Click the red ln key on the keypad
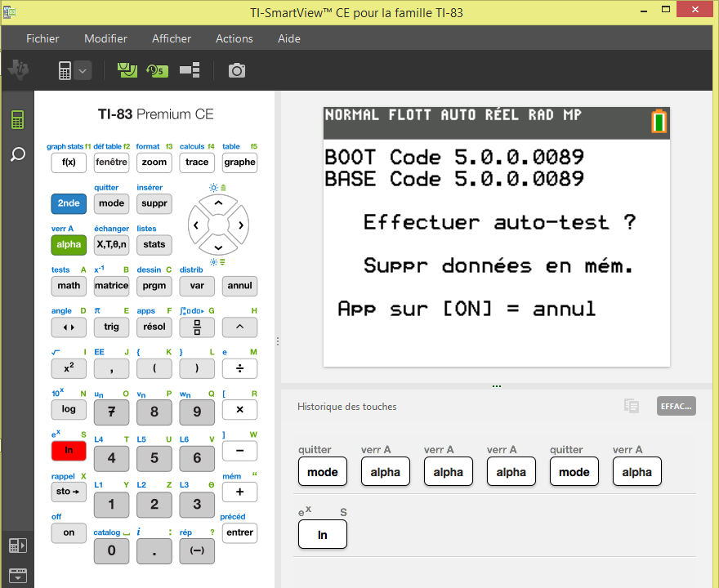The height and width of the screenshot is (588, 719). pyautogui.click(x=69, y=451)
